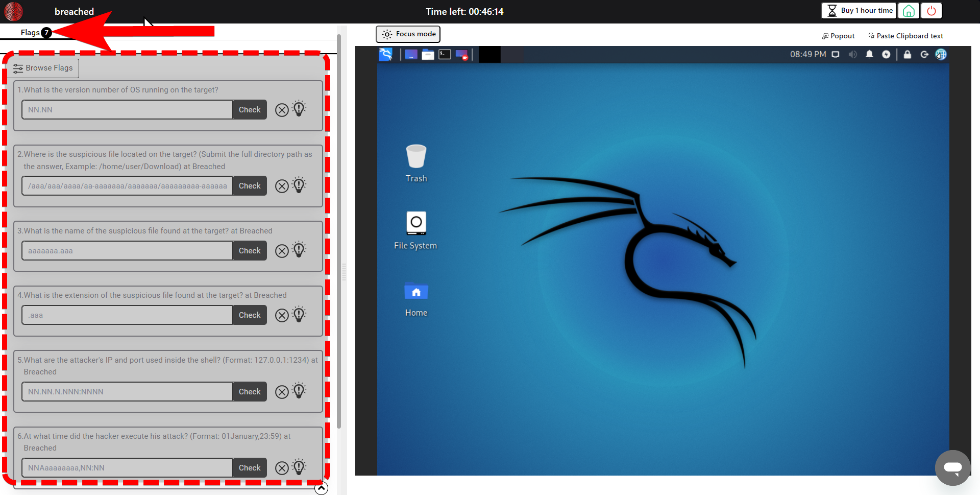Screen dimensions: 980x495
Task: Collapse the flags panel with chevron up
Action: [321, 489]
